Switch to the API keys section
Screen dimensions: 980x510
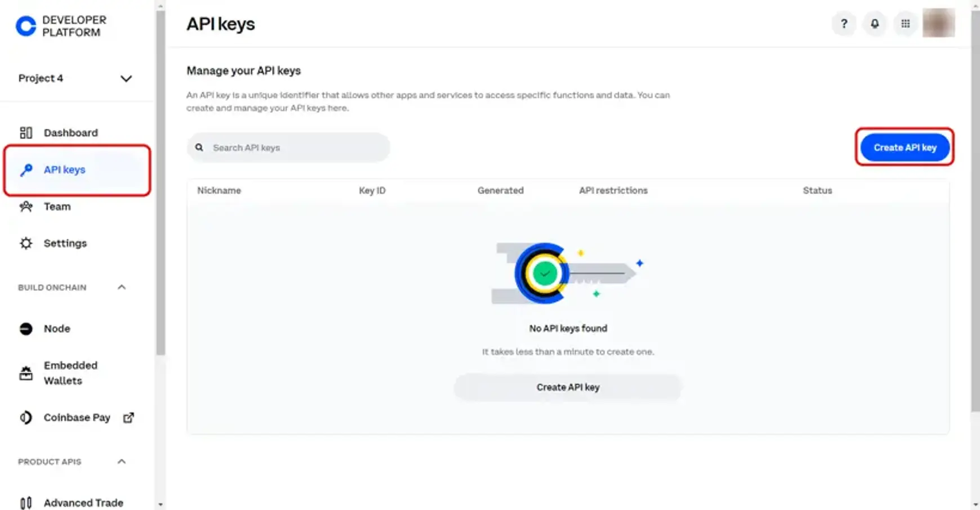click(x=64, y=169)
